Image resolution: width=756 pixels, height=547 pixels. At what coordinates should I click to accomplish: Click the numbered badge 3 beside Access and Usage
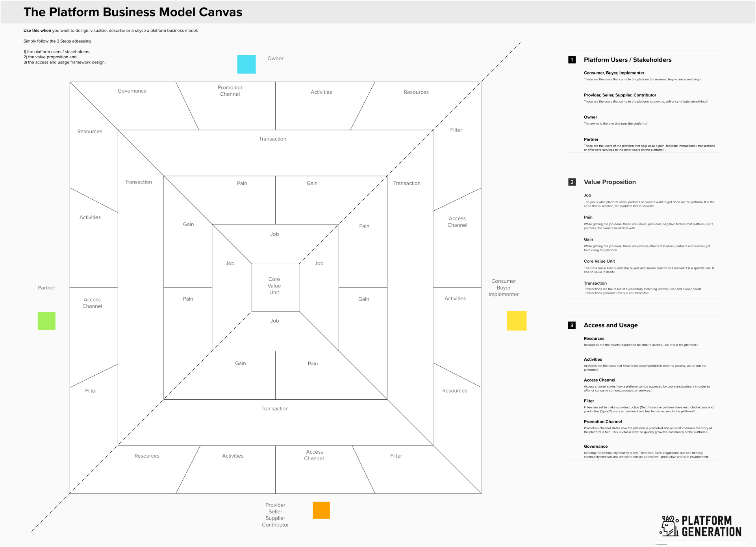[572, 325]
